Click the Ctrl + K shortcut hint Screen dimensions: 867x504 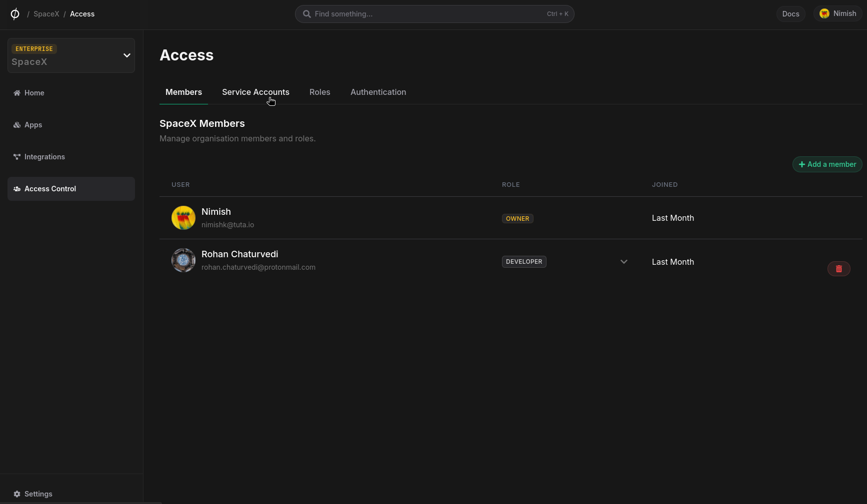tap(557, 14)
